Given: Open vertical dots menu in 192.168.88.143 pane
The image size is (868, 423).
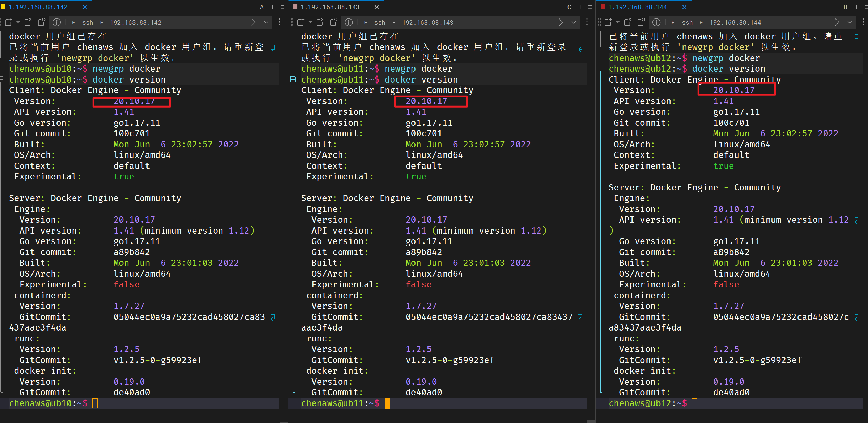Looking at the screenshot, I should [587, 22].
